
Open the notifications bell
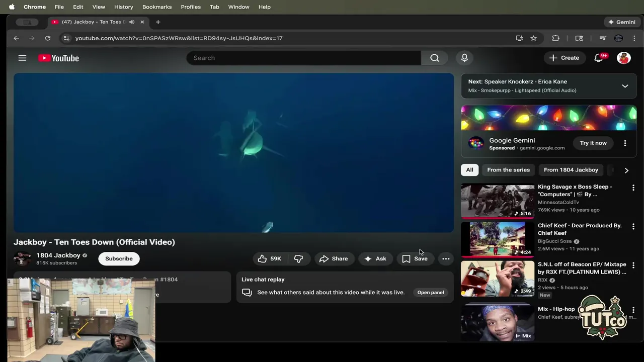coord(599,58)
